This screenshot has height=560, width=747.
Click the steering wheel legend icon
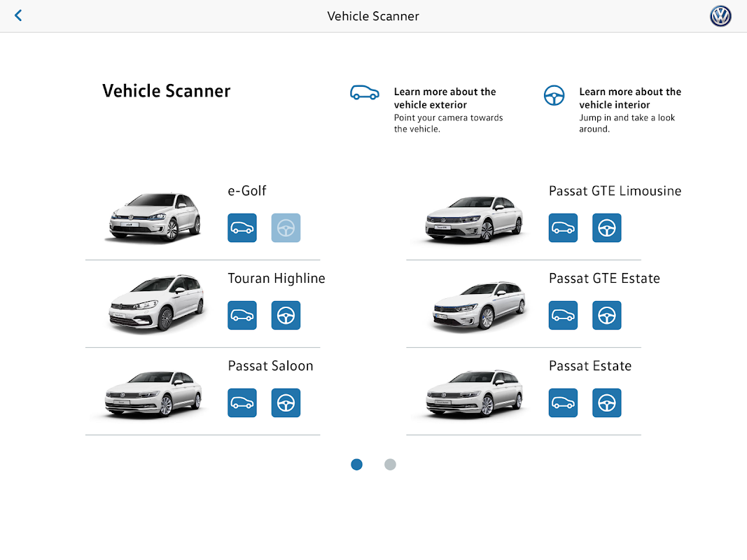[x=554, y=95]
